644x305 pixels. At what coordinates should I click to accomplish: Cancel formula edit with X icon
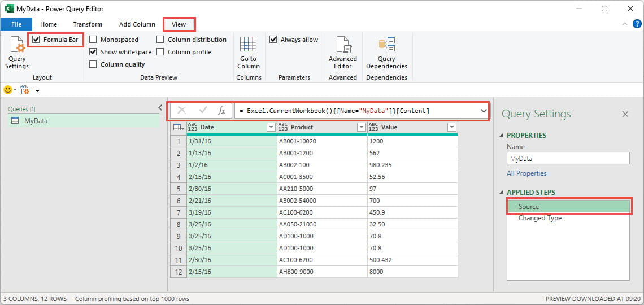pyautogui.click(x=181, y=111)
